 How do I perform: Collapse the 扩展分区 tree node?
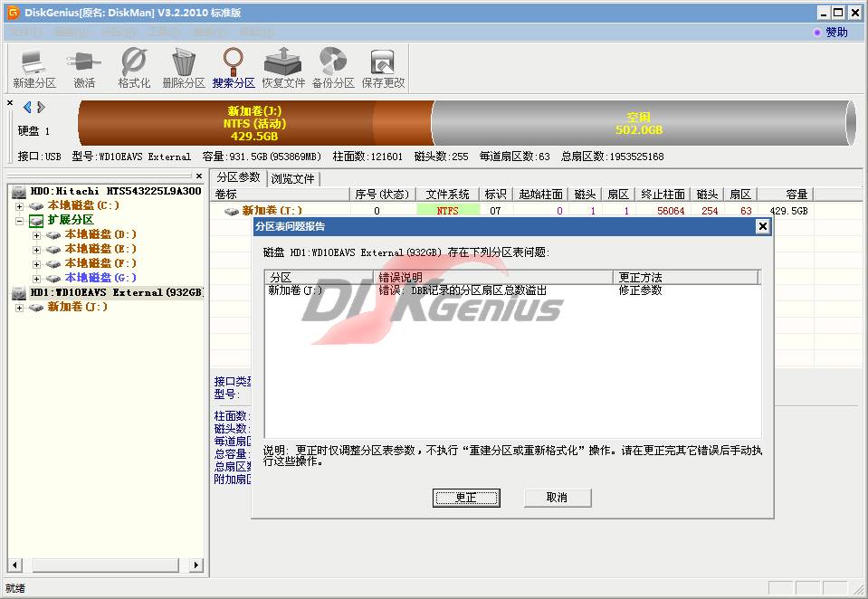19,221
